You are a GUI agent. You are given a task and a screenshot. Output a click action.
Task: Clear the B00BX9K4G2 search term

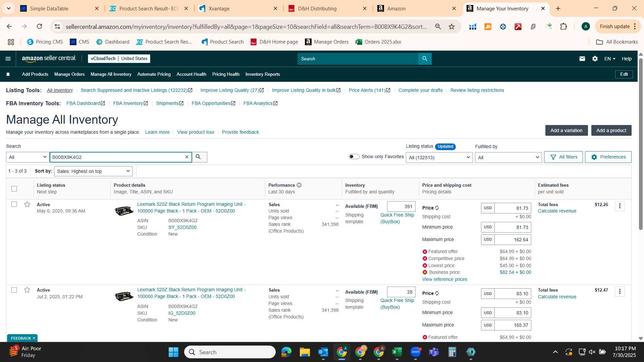(x=187, y=157)
